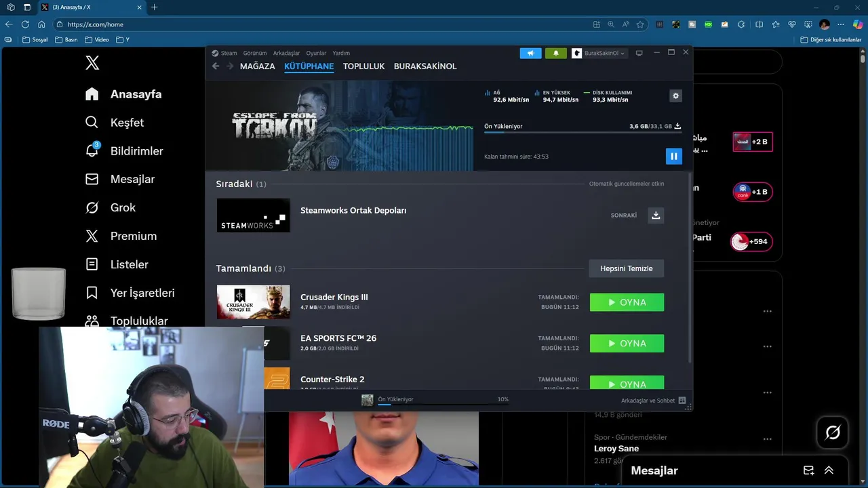Download Steamworks Ortak Depoları now icon

(x=656, y=216)
